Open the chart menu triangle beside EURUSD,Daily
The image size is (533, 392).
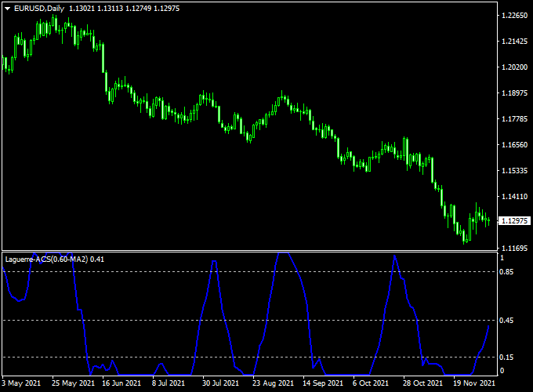click(8, 9)
